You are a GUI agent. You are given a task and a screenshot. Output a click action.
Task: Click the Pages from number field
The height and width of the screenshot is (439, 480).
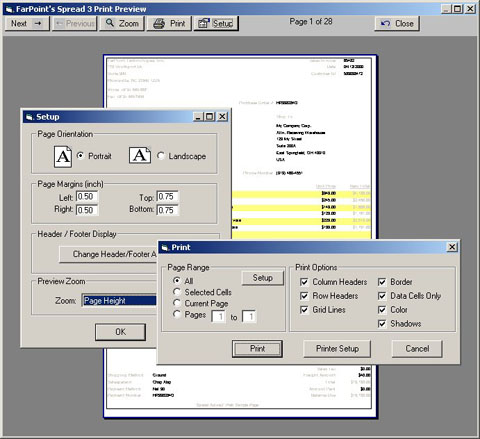[218, 316]
